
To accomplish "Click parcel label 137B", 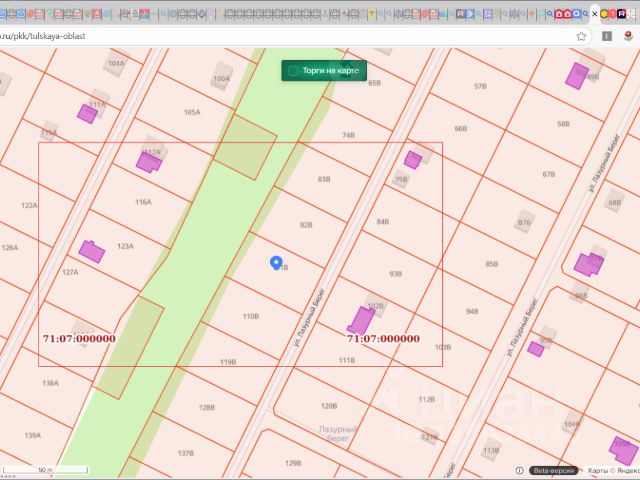I will coord(185,453).
